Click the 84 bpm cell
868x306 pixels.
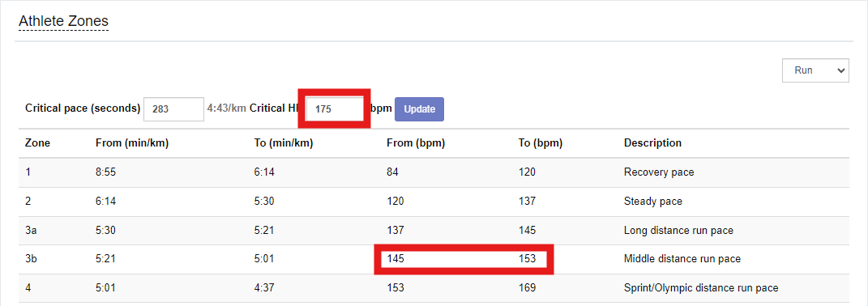[392, 172]
